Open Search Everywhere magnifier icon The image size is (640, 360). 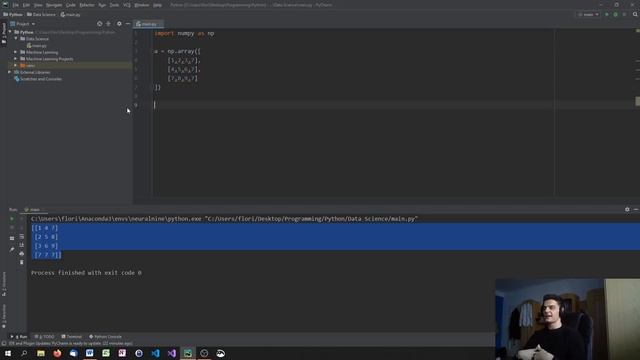(x=635, y=15)
